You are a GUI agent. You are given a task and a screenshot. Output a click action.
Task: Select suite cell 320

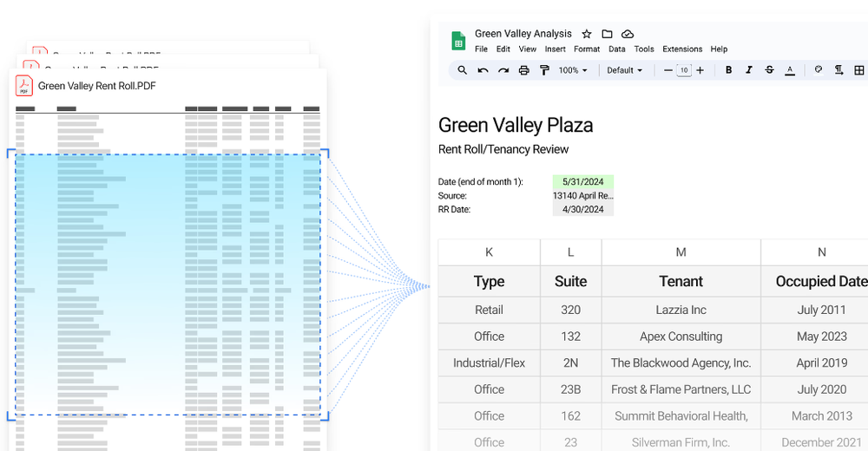(x=571, y=310)
